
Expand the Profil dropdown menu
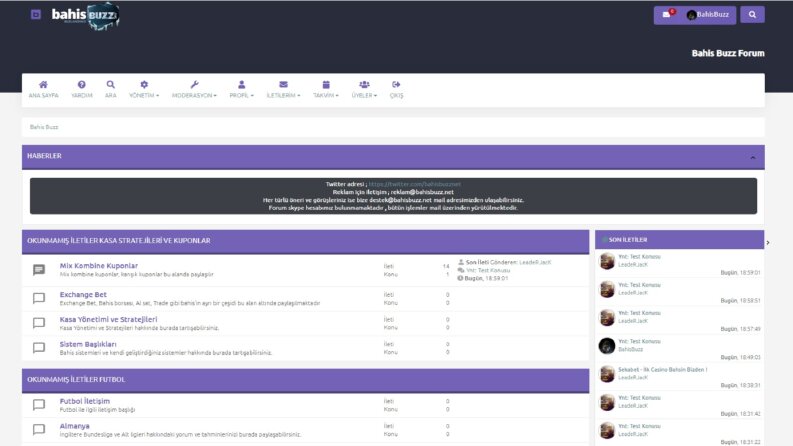[x=241, y=89]
